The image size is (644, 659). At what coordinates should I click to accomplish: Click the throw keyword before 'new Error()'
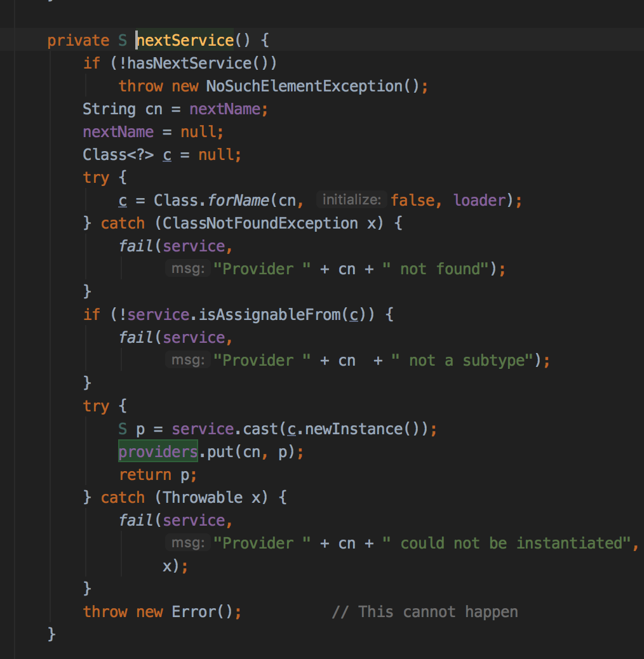click(x=105, y=612)
